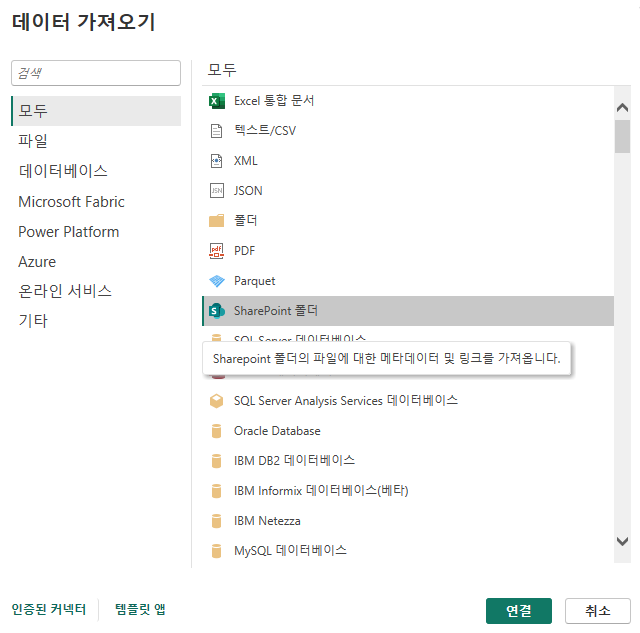This screenshot has height=633, width=640.
Task: Show the Azure category
Action: click(37, 262)
